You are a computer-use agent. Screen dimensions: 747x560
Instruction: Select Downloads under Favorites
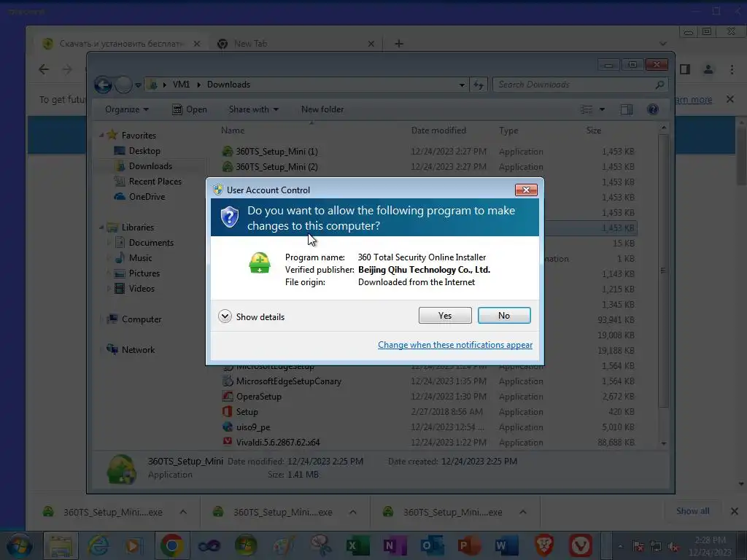click(x=150, y=166)
